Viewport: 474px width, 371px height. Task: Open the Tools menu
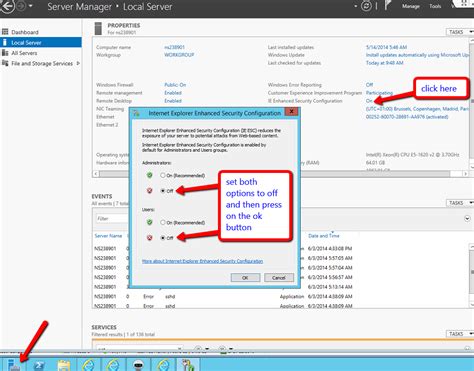point(435,6)
